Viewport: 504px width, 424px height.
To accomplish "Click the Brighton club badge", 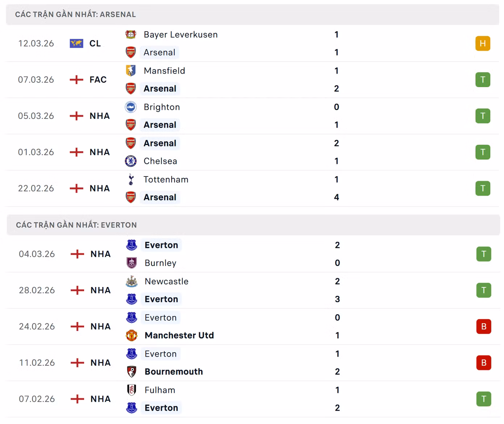I will pos(131,107).
